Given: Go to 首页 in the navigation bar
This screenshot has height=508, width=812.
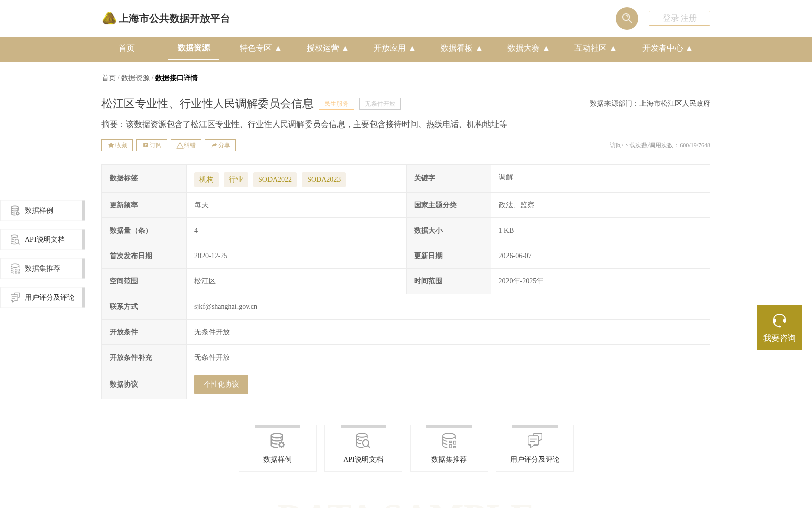Looking at the screenshot, I should tap(127, 48).
